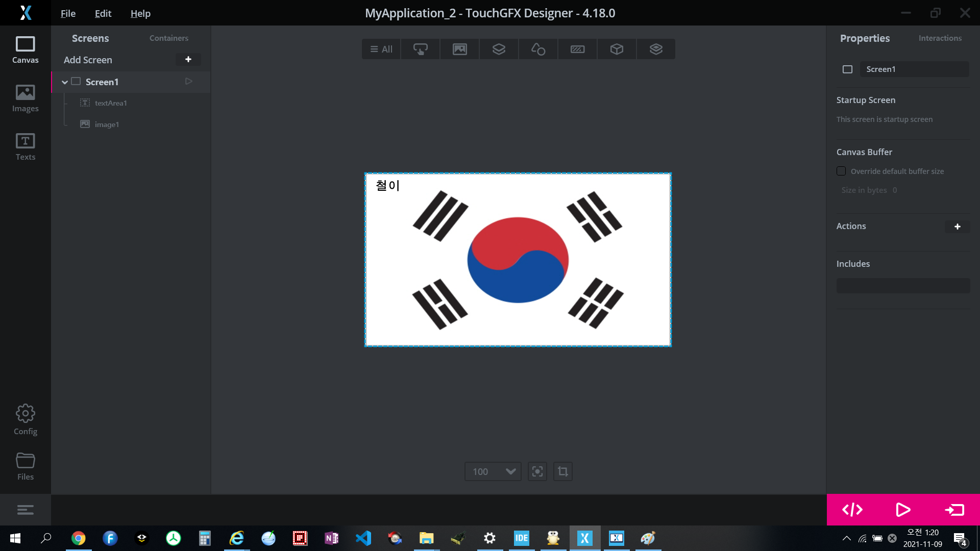This screenshot has height=551, width=980.
Task: Add a new screen with plus
Action: coord(188,60)
